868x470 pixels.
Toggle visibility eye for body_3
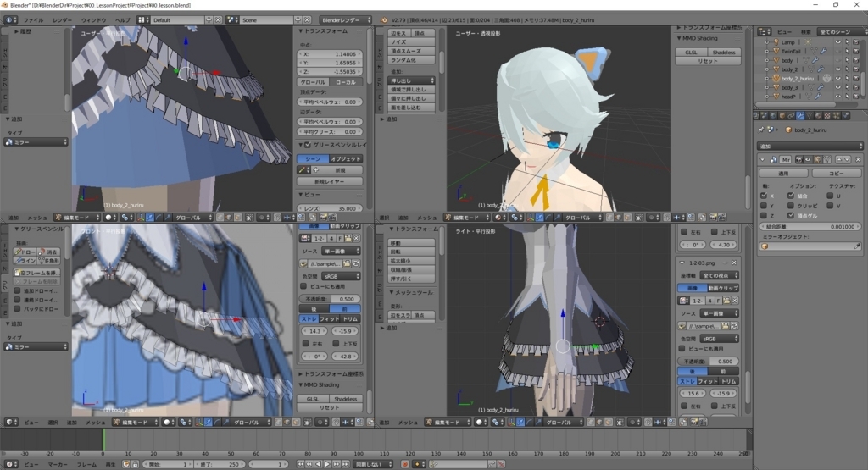pos(838,87)
